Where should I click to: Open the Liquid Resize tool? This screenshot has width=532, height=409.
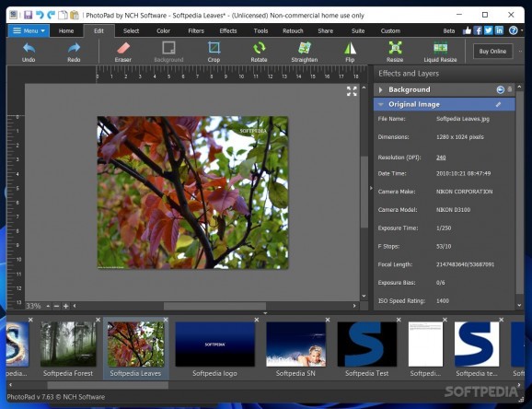pos(440,52)
